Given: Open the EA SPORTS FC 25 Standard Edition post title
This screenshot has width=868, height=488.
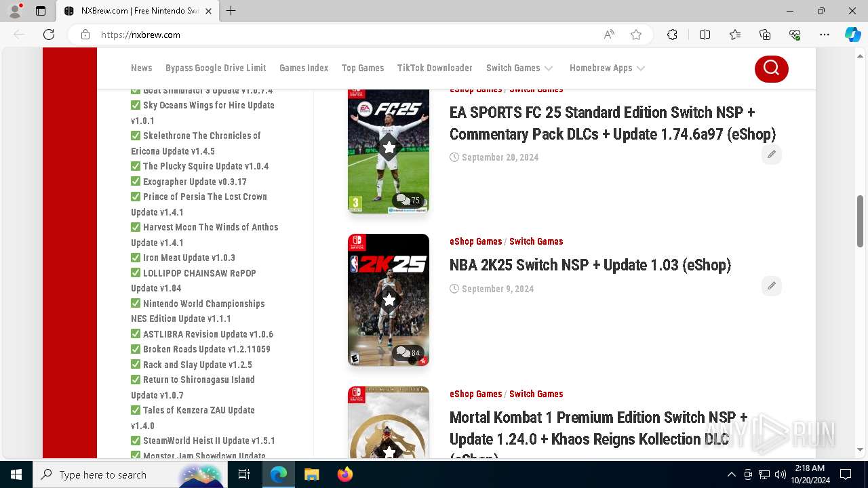Looking at the screenshot, I should [612, 123].
